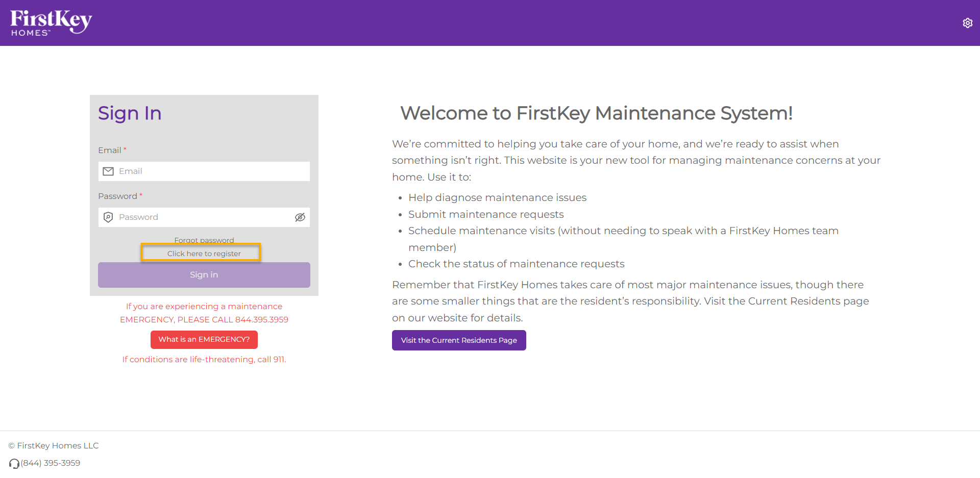Open the Visit the Current Residents Page
The height and width of the screenshot is (478, 980).
point(458,340)
